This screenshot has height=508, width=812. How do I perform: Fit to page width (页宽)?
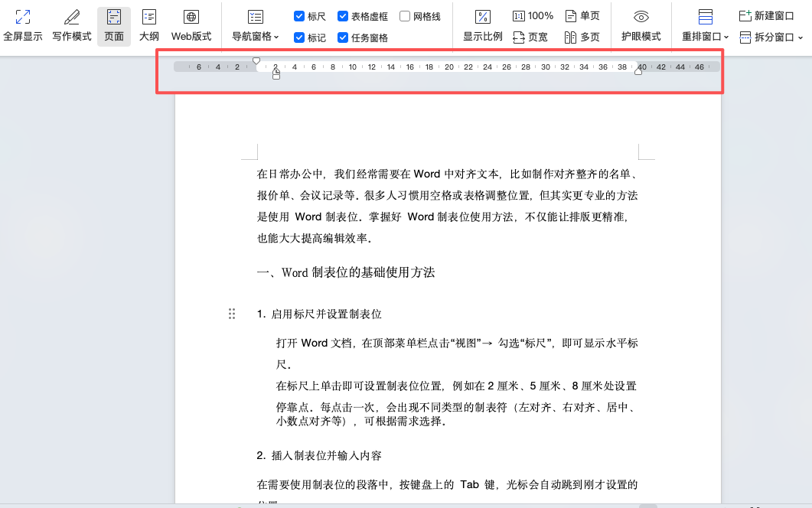pos(530,37)
